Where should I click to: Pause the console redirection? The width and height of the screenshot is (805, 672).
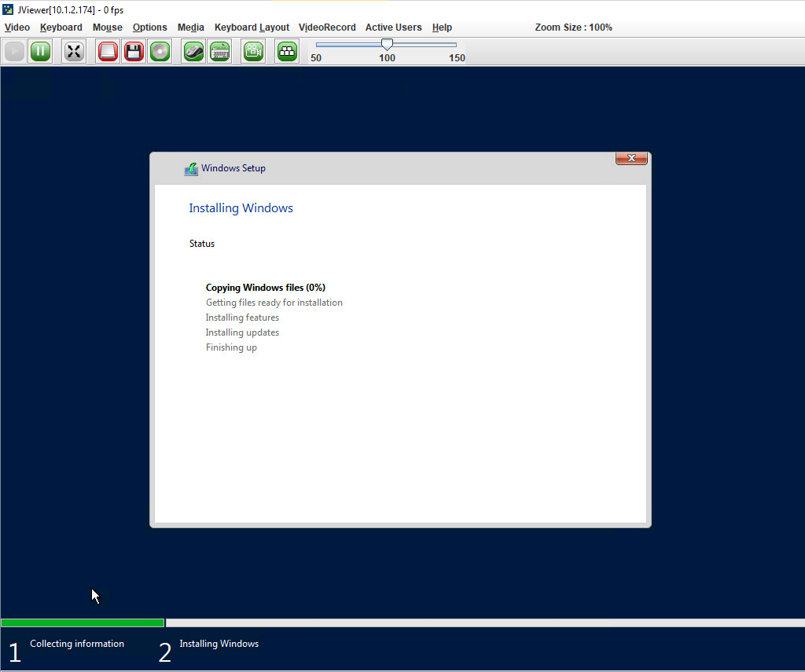[x=41, y=51]
